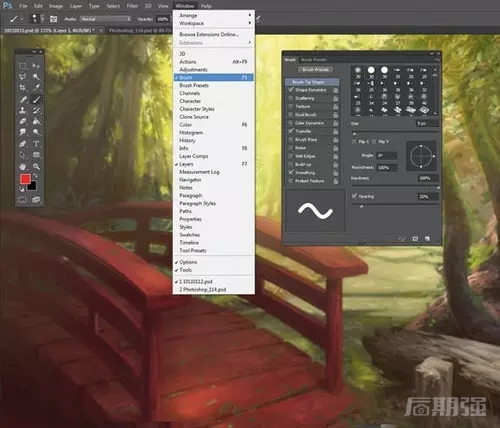
Task: Click the Roundness input field
Action: click(387, 168)
